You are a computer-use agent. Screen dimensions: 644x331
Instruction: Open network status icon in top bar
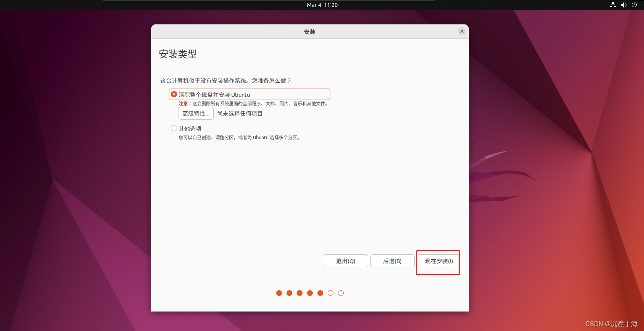613,5
